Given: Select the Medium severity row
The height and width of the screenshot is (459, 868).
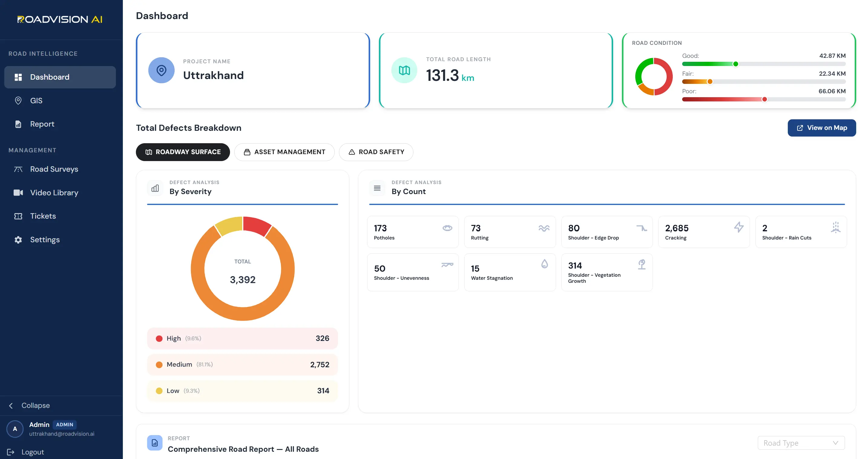Looking at the screenshot, I should pos(243,365).
